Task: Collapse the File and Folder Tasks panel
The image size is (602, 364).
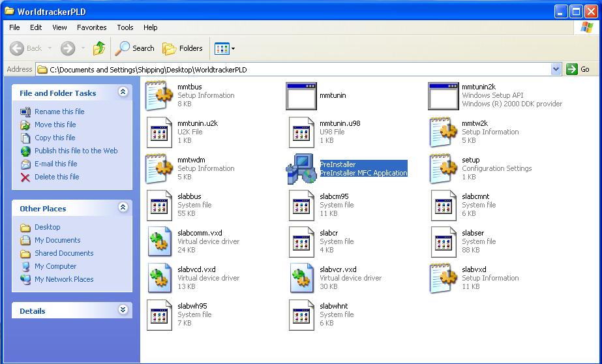Action: point(123,93)
